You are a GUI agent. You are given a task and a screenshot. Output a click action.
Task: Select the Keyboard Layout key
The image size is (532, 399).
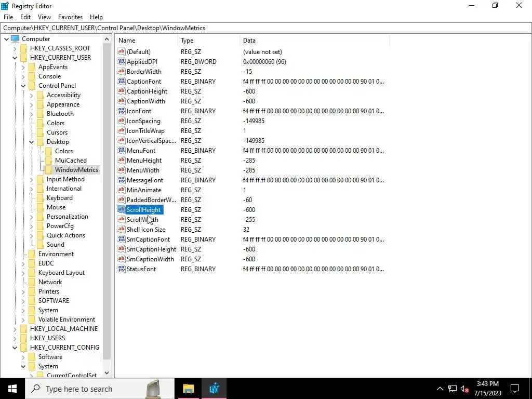tap(61, 272)
